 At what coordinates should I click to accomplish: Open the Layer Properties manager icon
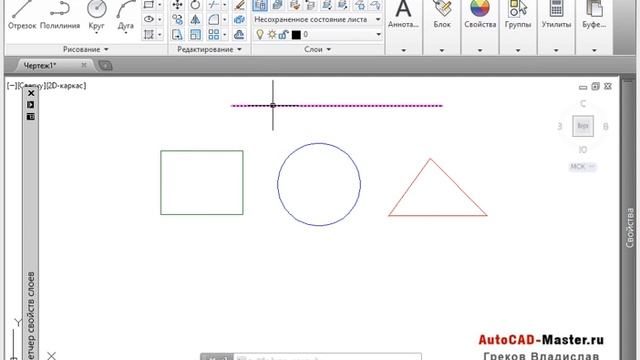[x=260, y=4]
